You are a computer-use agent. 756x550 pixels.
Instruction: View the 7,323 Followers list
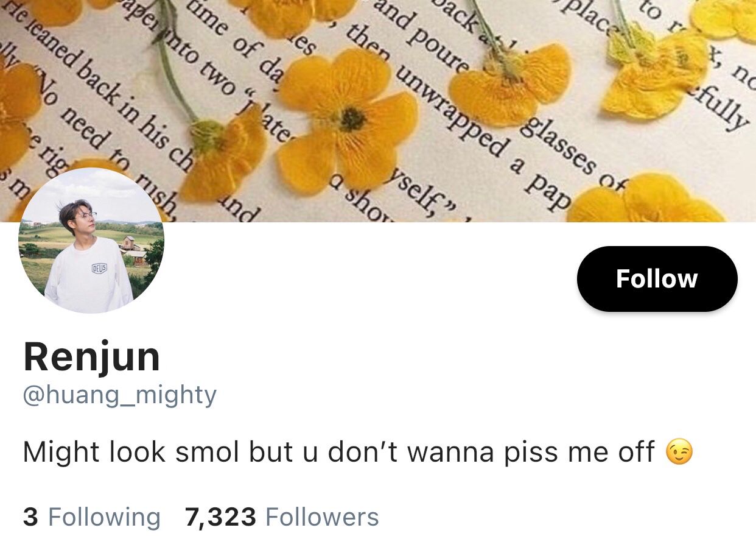pyautogui.click(x=282, y=517)
